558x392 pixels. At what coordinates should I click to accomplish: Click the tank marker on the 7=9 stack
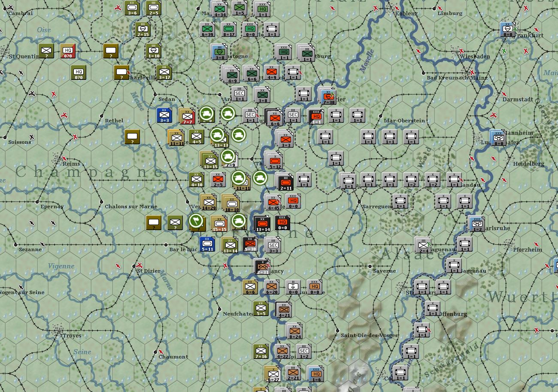[x=228, y=156]
